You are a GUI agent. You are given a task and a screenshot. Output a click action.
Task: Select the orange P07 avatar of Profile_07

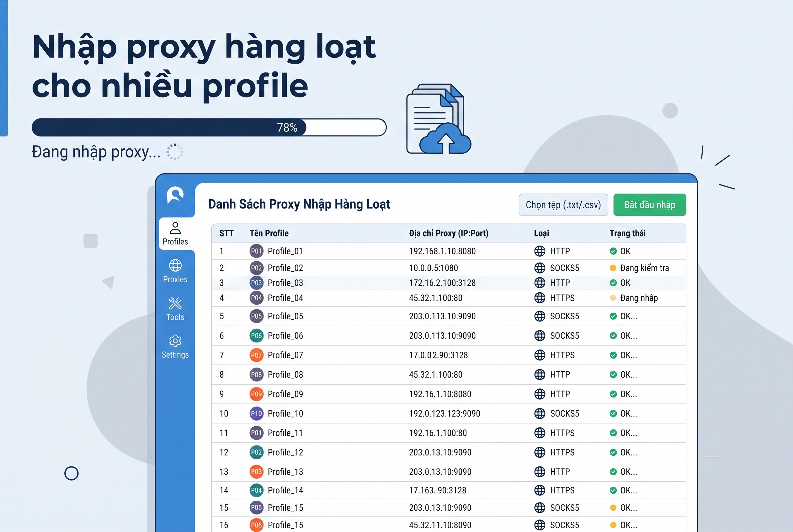[x=256, y=355]
